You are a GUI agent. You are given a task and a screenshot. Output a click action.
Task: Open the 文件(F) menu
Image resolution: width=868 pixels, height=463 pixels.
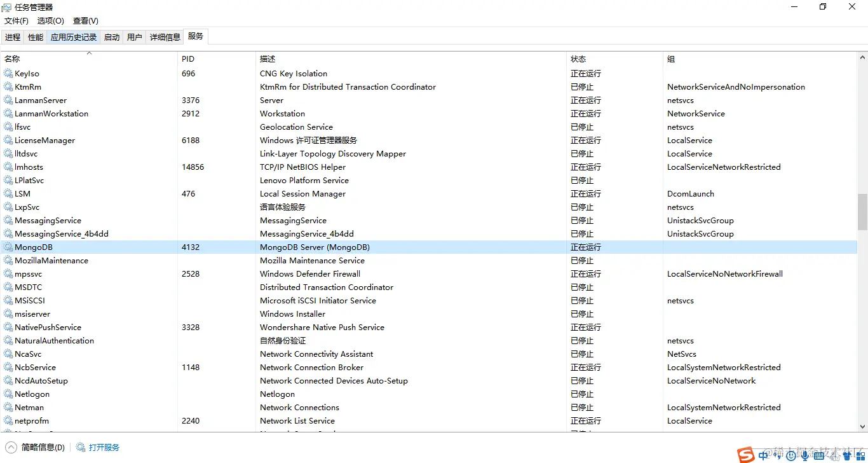[17, 21]
